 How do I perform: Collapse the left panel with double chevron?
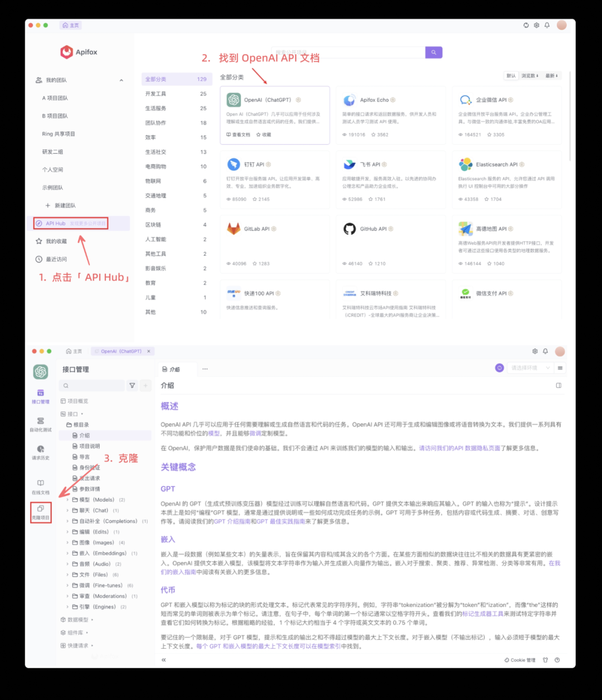coord(164,660)
